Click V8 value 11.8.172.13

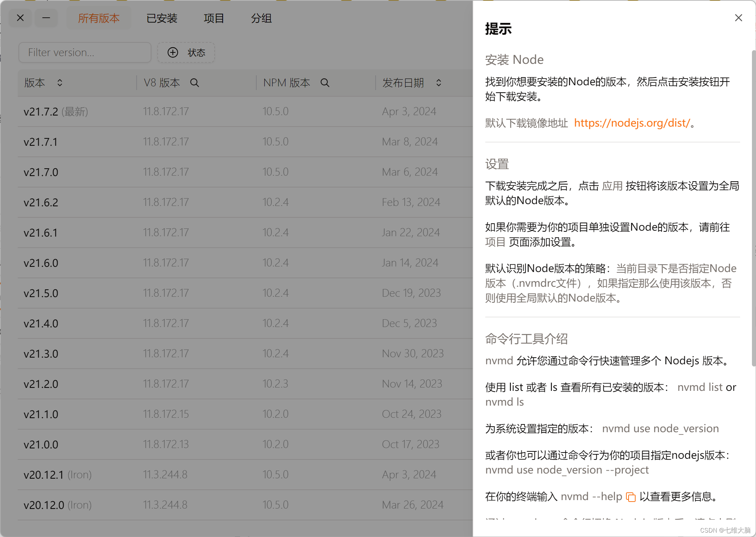(x=166, y=444)
